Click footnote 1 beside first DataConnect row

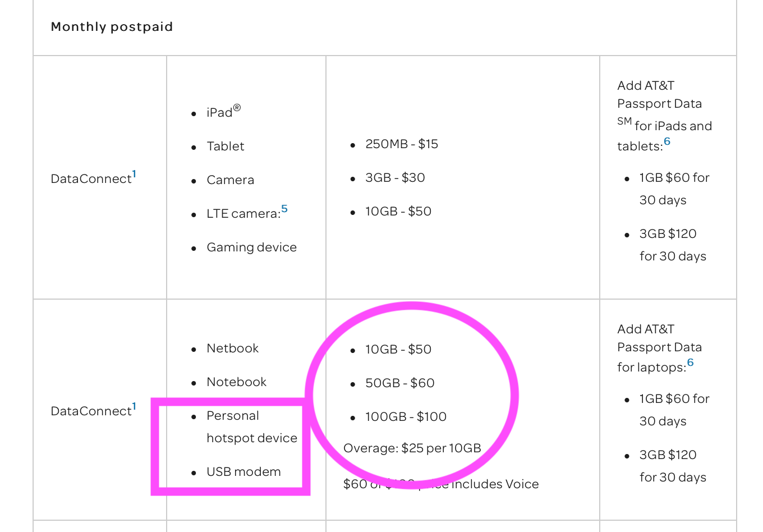(134, 174)
